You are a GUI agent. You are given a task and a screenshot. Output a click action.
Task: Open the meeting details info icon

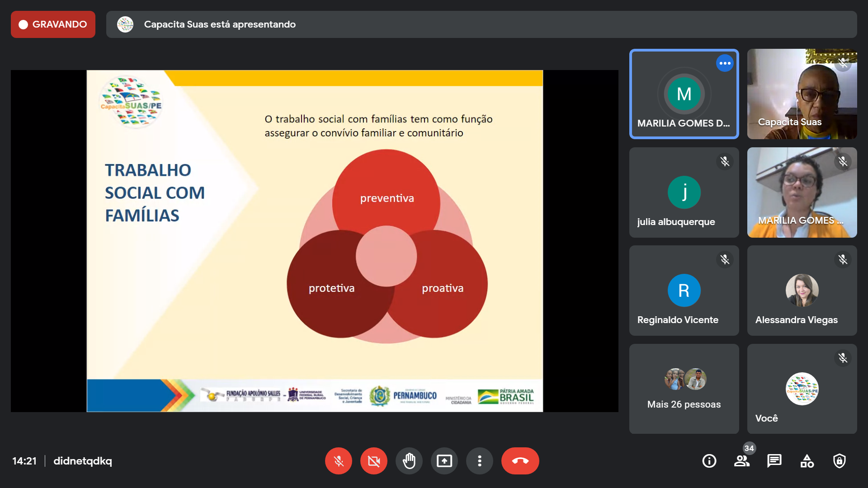point(709,461)
